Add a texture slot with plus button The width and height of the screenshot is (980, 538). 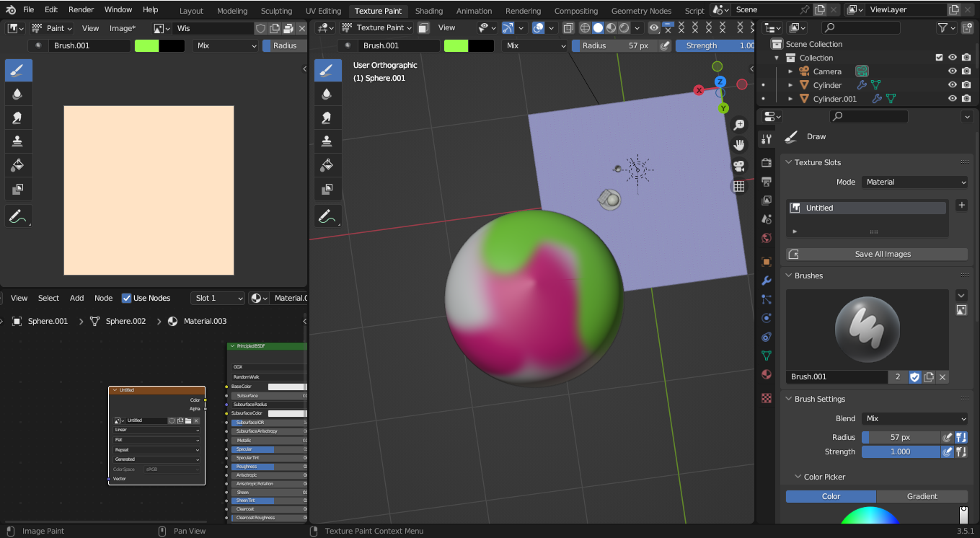click(961, 206)
